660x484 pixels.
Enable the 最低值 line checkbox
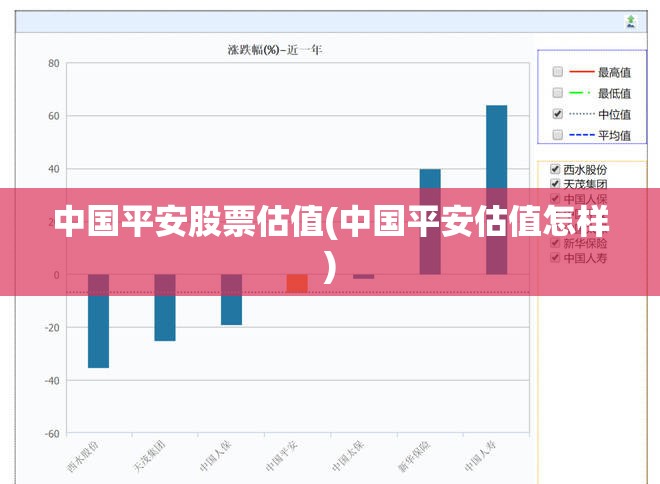click(x=558, y=93)
